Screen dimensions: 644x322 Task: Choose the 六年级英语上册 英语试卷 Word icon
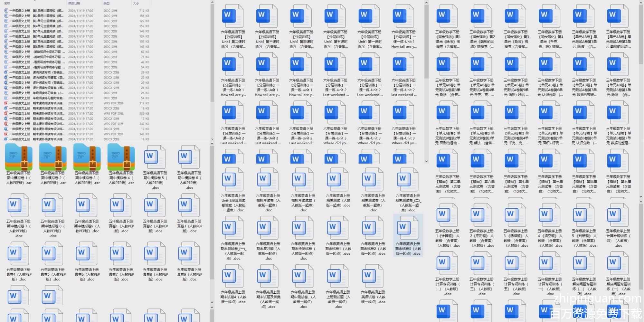pos(373,277)
